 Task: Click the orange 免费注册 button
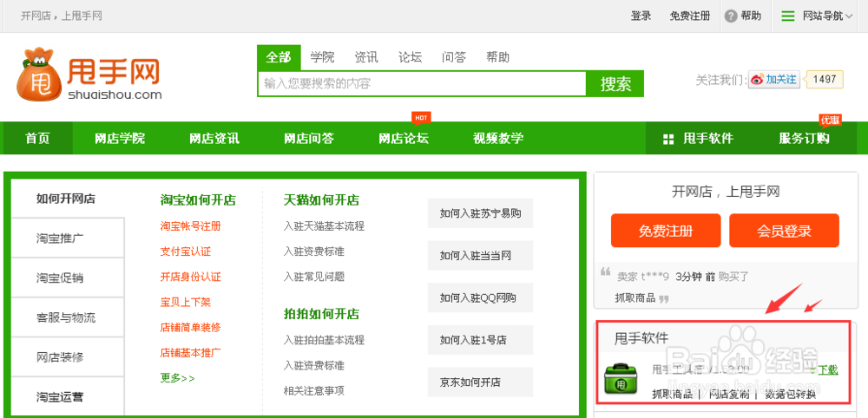click(x=666, y=231)
